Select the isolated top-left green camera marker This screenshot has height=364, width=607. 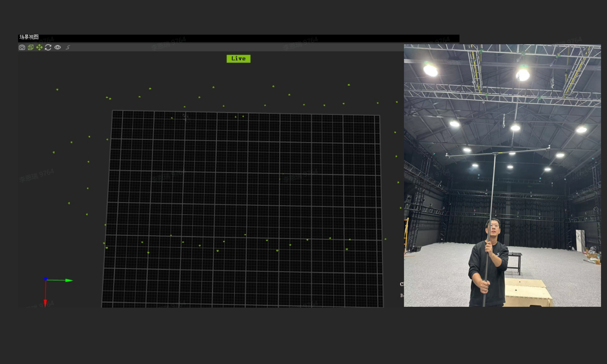click(57, 90)
